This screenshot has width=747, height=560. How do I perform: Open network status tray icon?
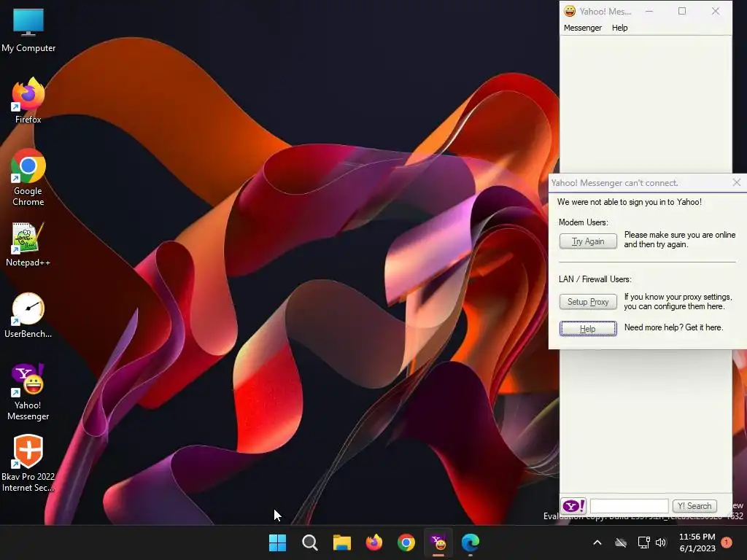(x=643, y=542)
